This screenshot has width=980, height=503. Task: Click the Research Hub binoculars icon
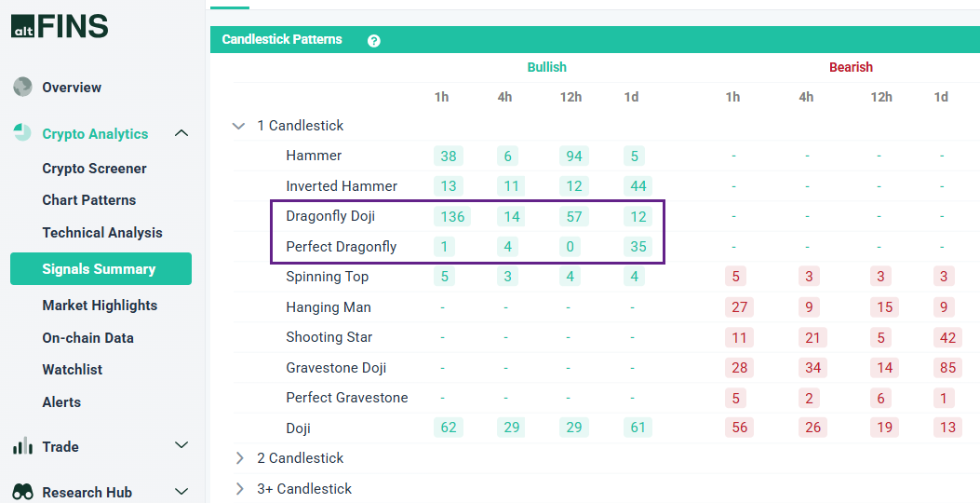22,492
